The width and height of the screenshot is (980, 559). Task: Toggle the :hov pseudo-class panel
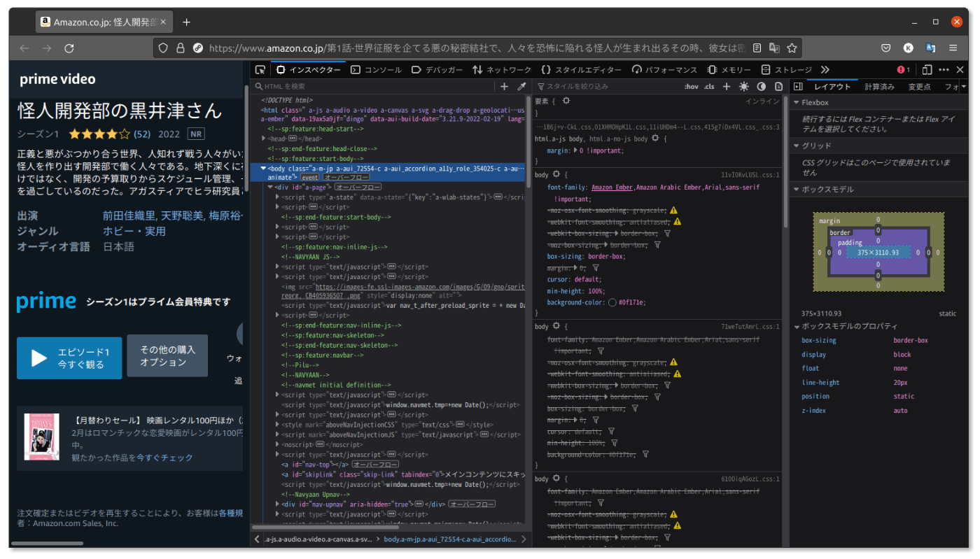click(692, 86)
